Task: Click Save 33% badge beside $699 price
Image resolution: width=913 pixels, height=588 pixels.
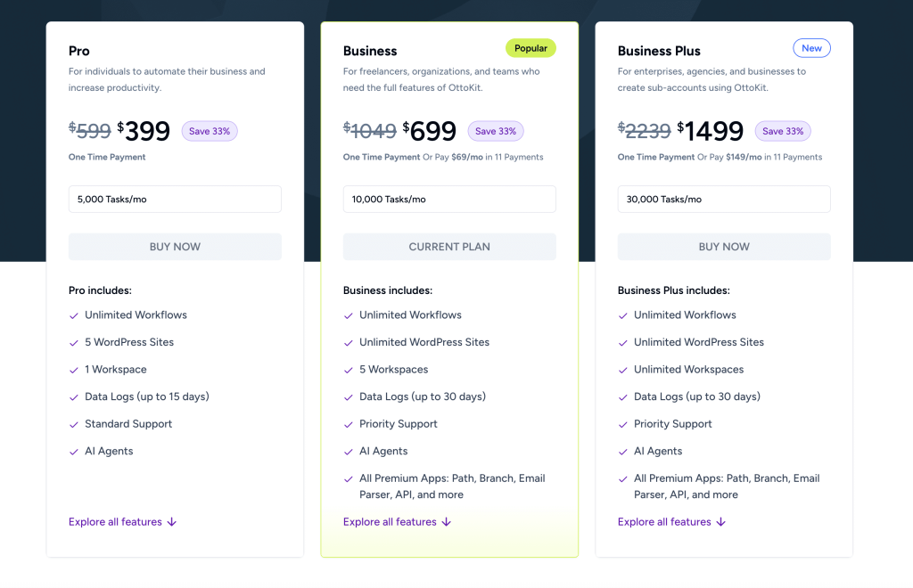Action: pyautogui.click(x=496, y=131)
